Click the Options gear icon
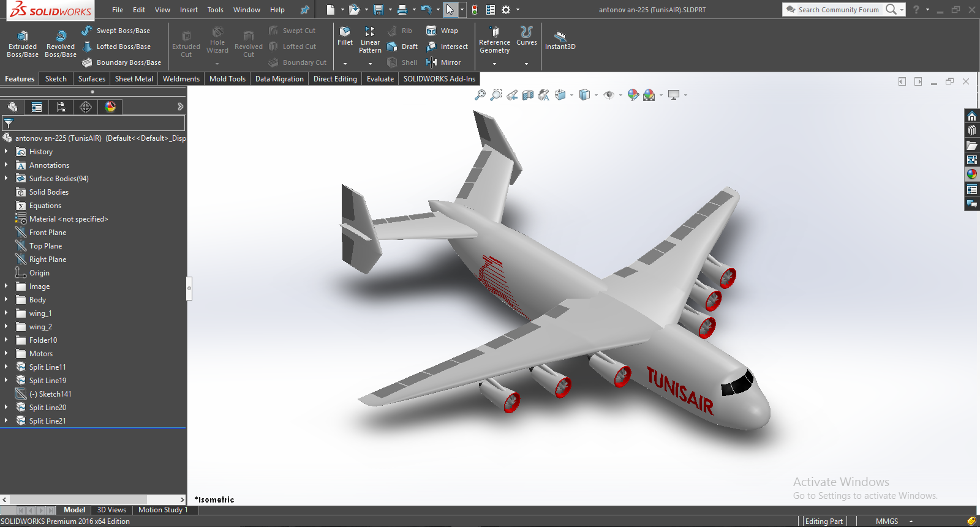 (506, 10)
